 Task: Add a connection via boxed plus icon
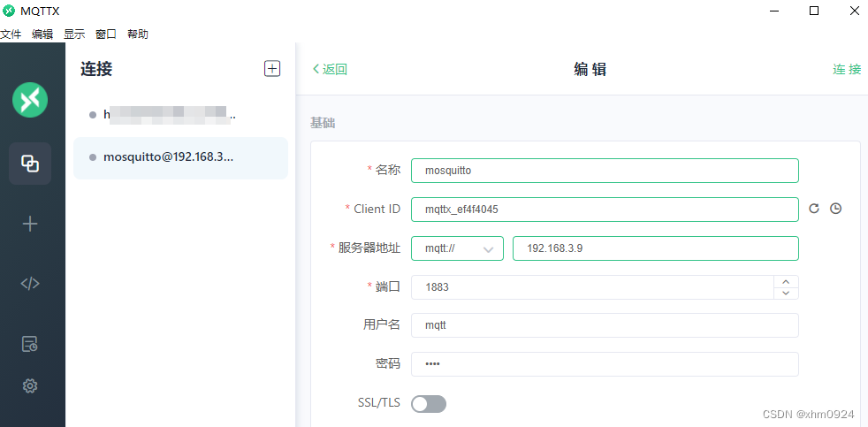(272, 69)
